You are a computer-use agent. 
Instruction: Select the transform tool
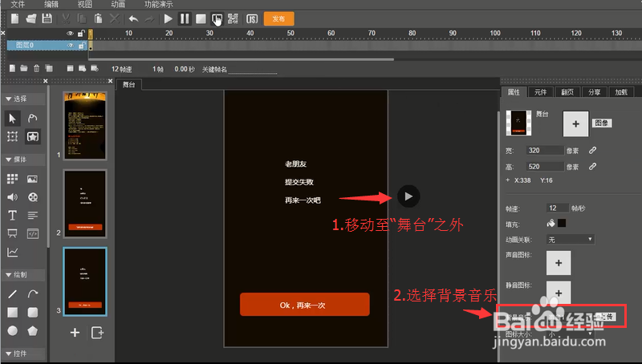[x=12, y=136]
